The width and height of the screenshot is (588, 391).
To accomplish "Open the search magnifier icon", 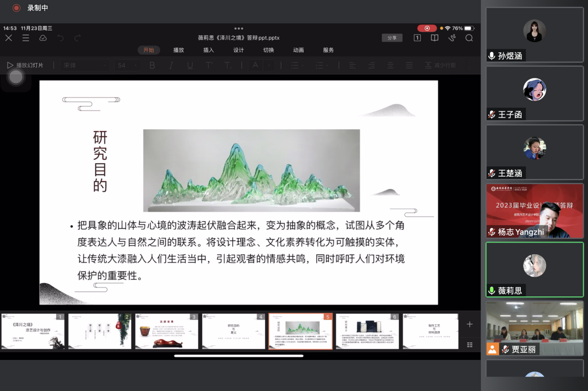I will (x=469, y=38).
